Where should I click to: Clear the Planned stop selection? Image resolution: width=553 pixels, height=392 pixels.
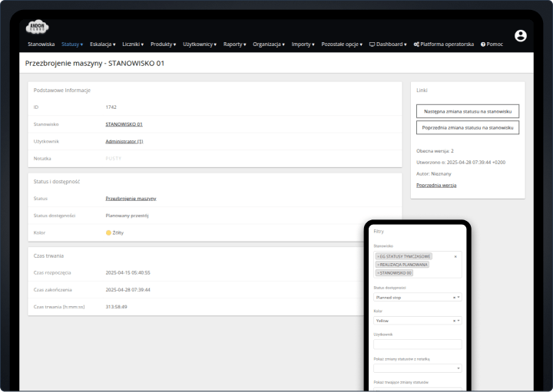[x=454, y=298]
